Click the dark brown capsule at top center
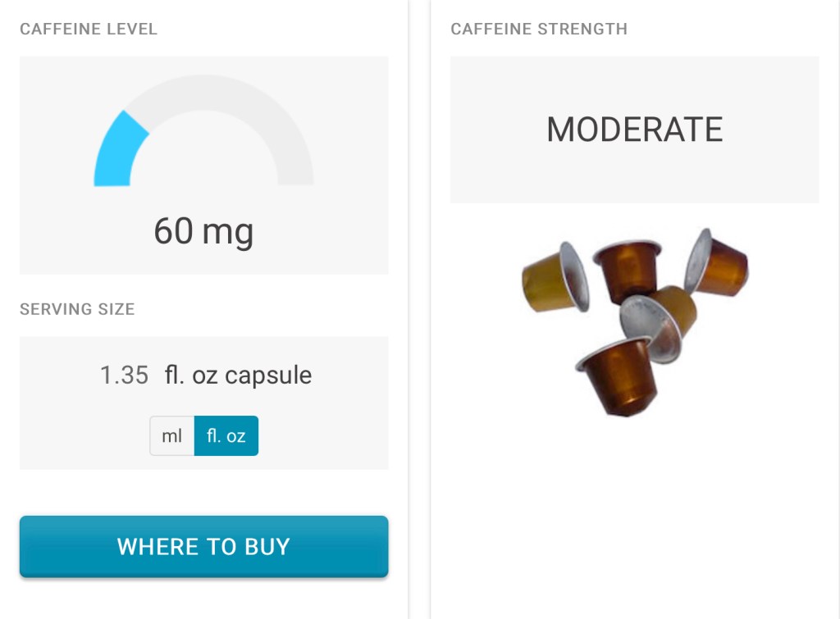Screen dimensions: 840x619 (x=628, y=269)
